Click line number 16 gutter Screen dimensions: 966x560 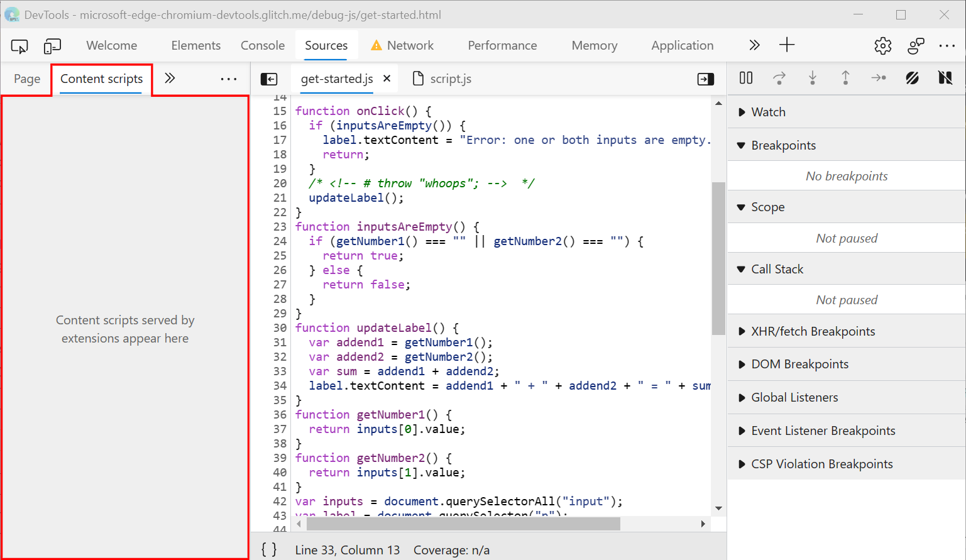tap(280, 126)
